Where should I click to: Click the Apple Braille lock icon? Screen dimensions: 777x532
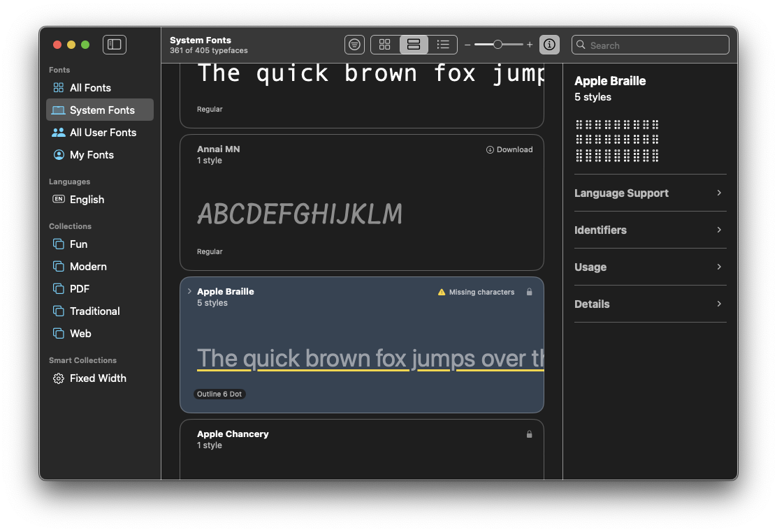point(529,292)
